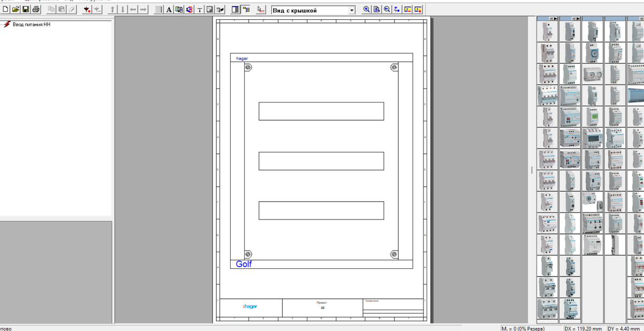Select the T label tool icon
This screenshot has width=644, height=331.
[200, 10]
